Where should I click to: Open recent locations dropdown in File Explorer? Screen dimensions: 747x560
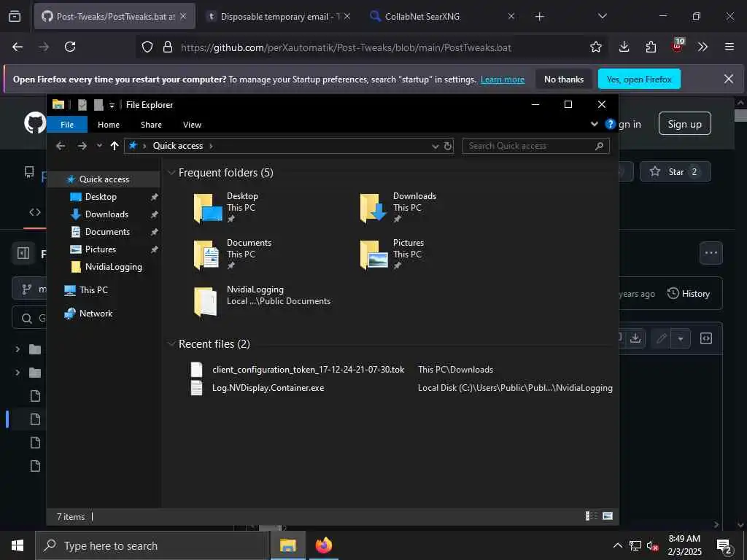(99, 146)
